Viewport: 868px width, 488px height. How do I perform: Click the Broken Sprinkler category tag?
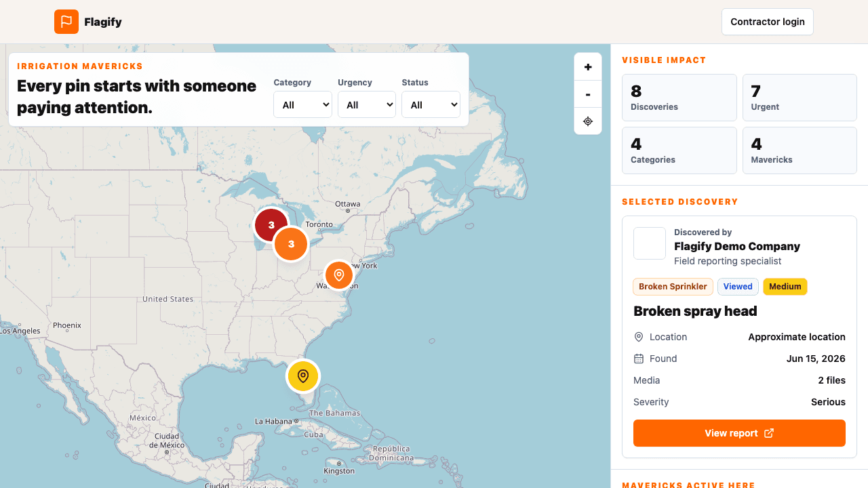(673, 287)
